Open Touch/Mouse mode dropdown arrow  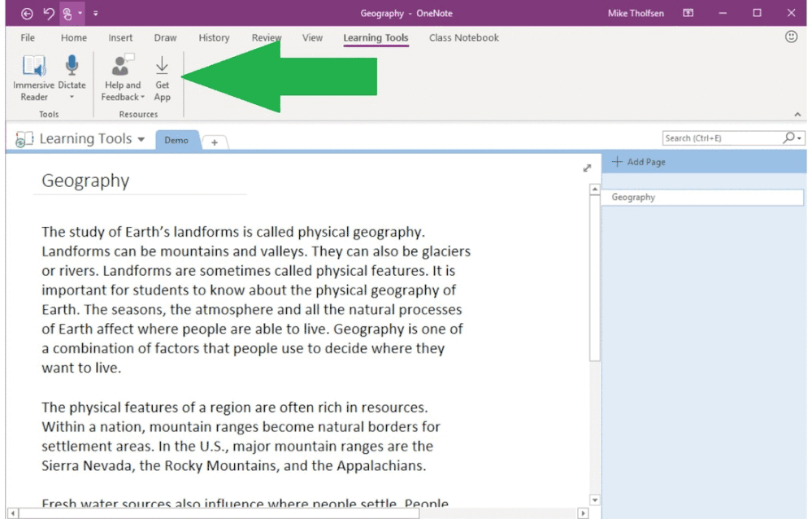pos(80,14)
